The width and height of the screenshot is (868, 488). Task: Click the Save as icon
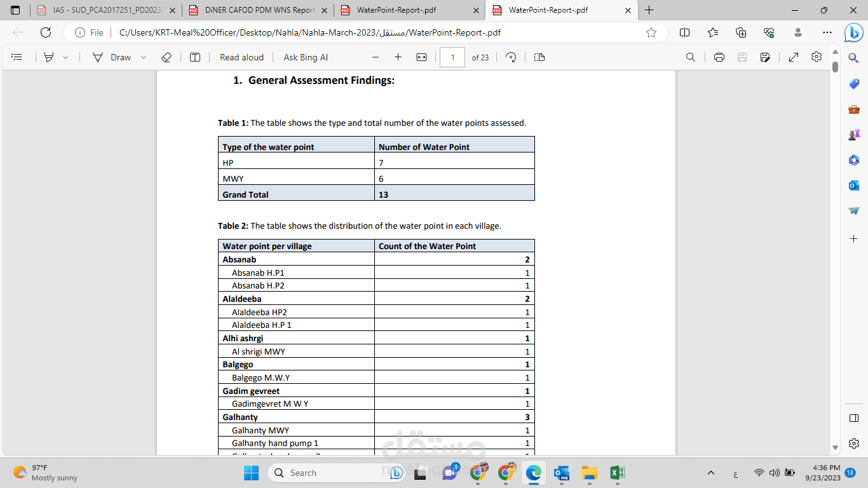click(765, 57)
